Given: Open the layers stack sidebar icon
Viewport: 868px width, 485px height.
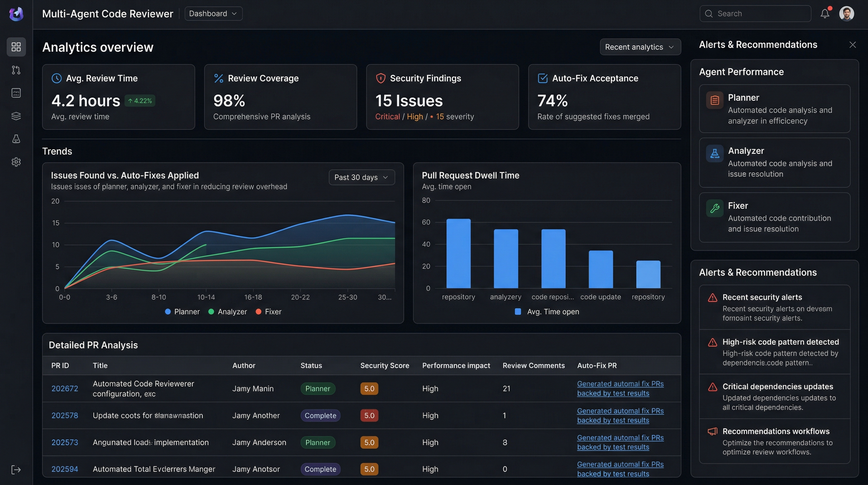Looking at the screenshot, I should [x=16, y=116].
